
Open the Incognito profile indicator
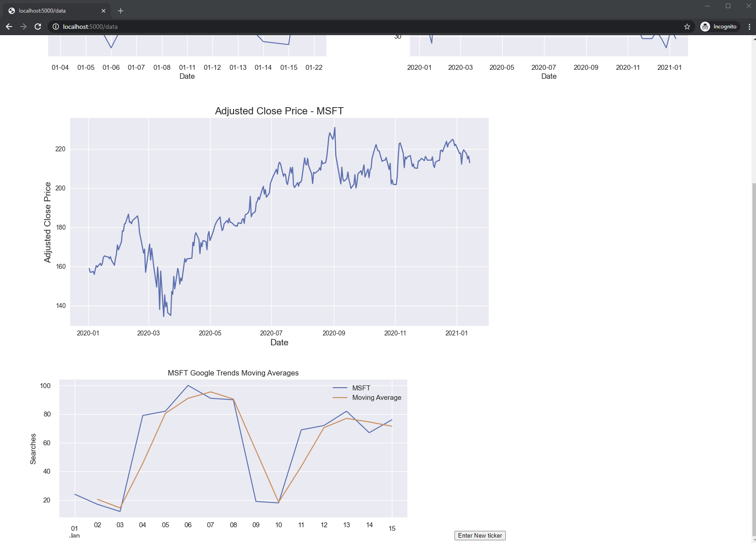click(720, 27)
